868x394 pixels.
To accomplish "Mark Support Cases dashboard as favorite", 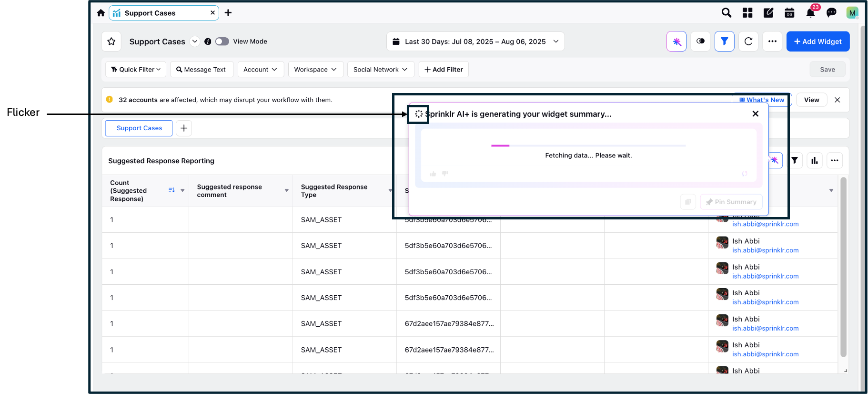I will pyautogui.click(x=111, y=41).
